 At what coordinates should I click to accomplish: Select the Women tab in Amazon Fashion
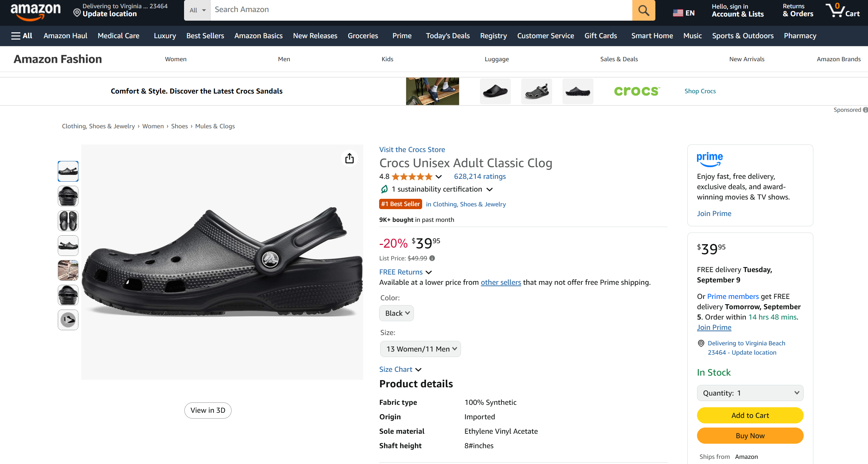tap(175, 59)
